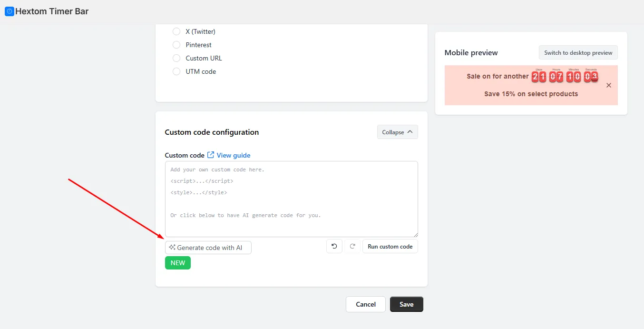The height and width of the screenshot is (329, 644).
Task: Click the sparkle icon on Generate code with AI
Action: pos(172,248)
